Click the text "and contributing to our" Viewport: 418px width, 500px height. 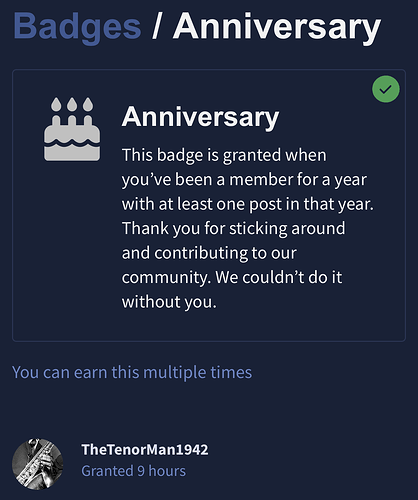(x=209, y=253)
